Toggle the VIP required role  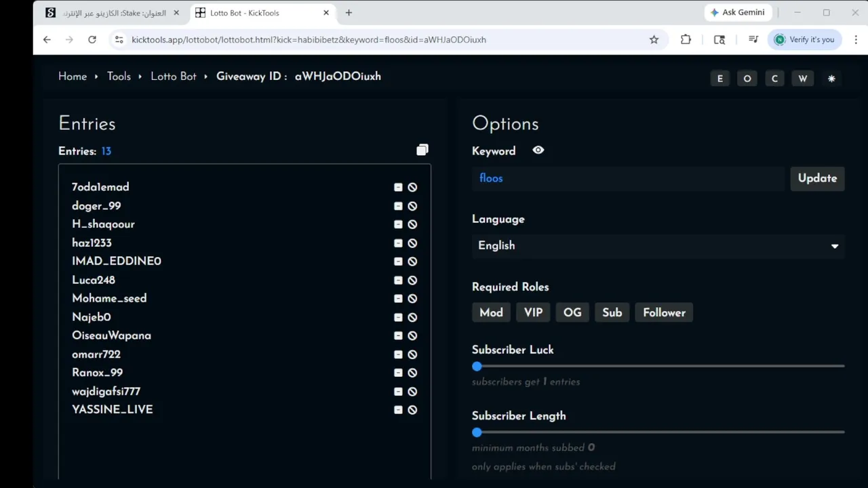coord(533,312)
